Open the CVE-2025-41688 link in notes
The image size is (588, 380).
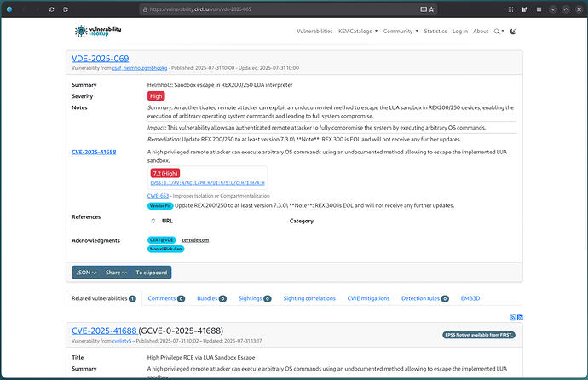coord(94,152)
